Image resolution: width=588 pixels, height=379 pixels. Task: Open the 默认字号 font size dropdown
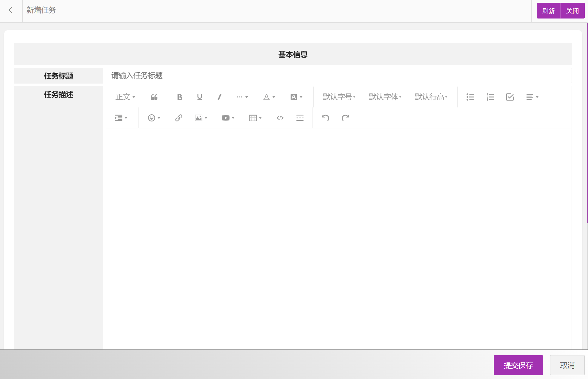[x=338, y=97]
